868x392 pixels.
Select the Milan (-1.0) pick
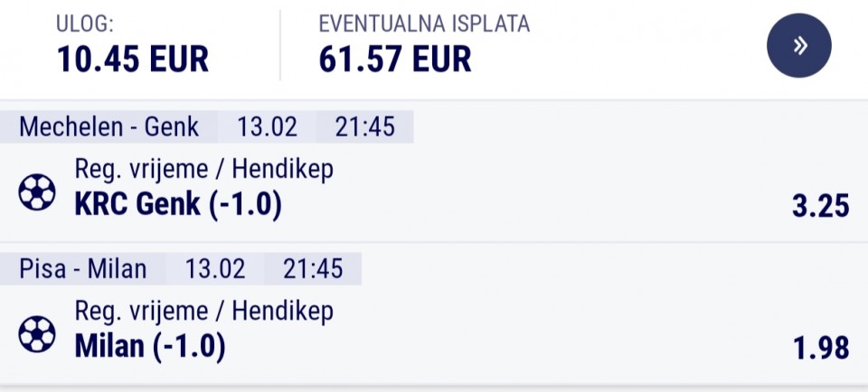click(x=150, y=347)
